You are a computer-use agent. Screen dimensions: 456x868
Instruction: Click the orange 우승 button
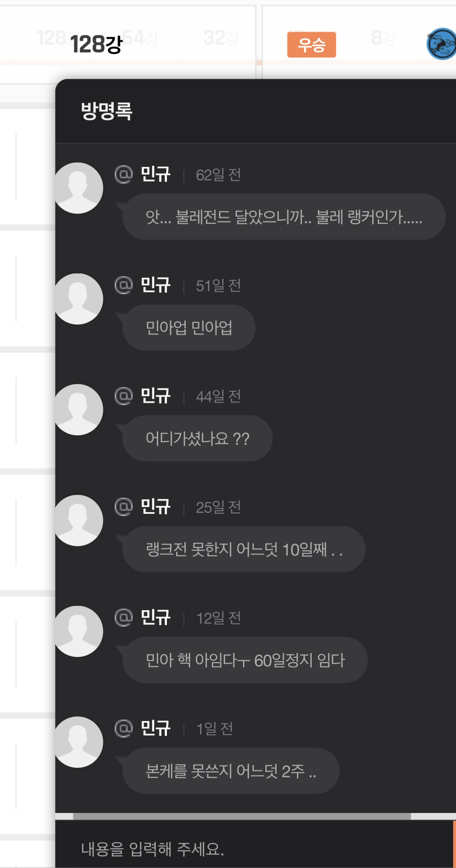[311, 44]
